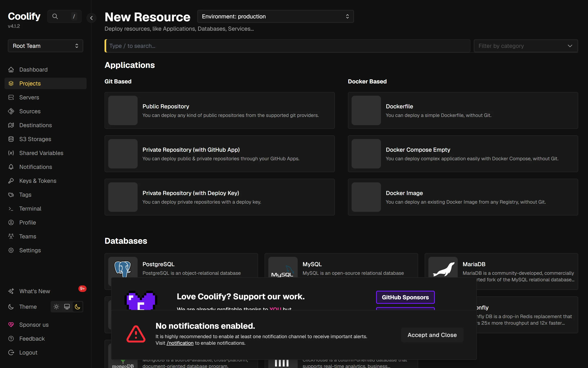The width and height of the screenshot is (588, 368).
Task: Click Accept and Close button
Action: pos(432,335)
